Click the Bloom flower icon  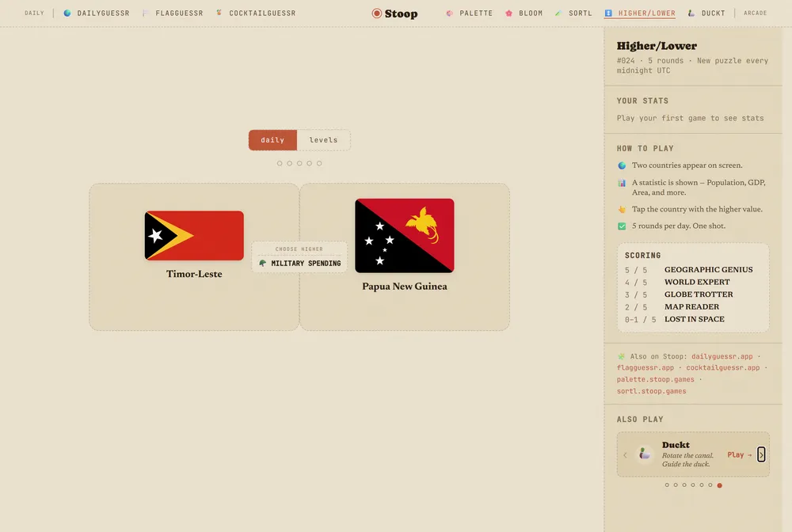[x=508, y=13]
